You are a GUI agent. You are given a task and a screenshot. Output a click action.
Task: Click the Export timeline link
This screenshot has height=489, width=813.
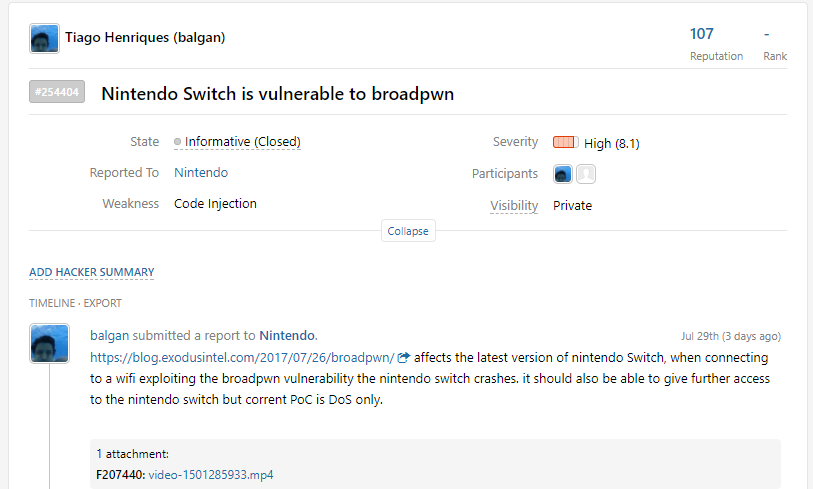pos(102,302)
